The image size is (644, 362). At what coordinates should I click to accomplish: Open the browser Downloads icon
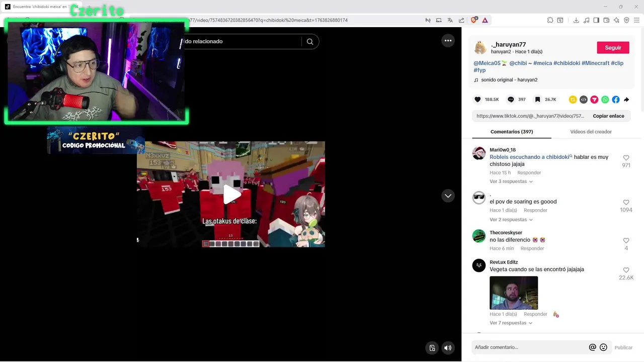576,20
